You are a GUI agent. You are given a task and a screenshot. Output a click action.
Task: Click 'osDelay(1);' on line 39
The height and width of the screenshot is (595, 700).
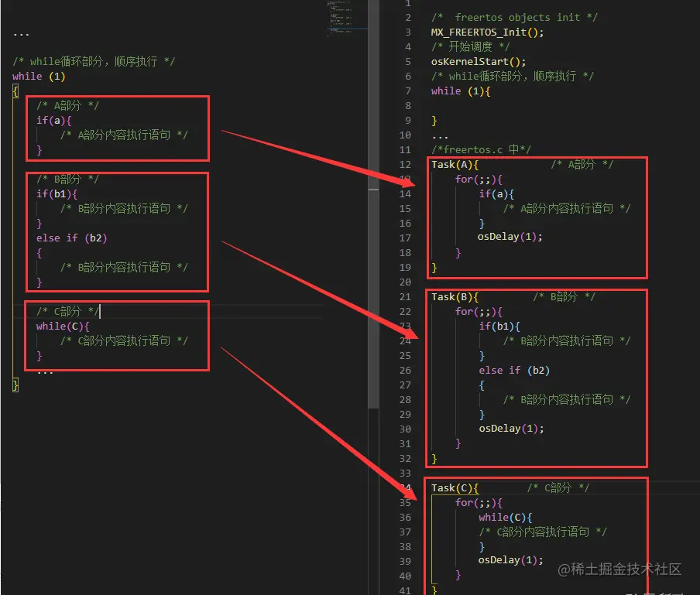pyautogui.click(x=511, y=560)
